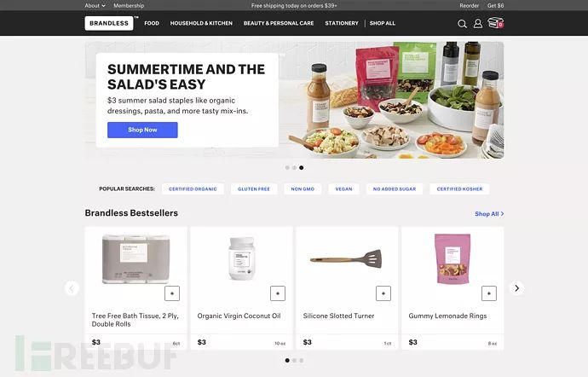Image resolution: width=588 pixels, height=377 pixels.
Task: Open the user account icon
Action: [x=478, y=24]
